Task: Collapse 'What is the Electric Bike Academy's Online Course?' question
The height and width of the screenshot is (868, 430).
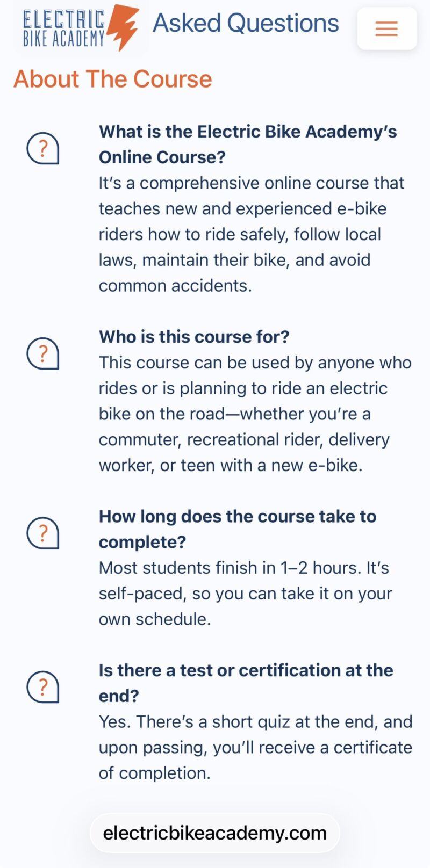Action: pyautogui.click(x=247, y=144)
